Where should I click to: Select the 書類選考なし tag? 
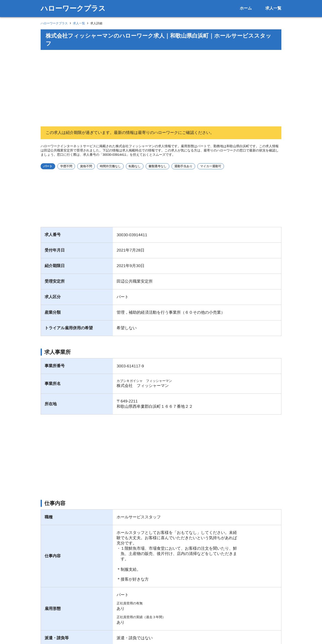[x=157, y=166]
